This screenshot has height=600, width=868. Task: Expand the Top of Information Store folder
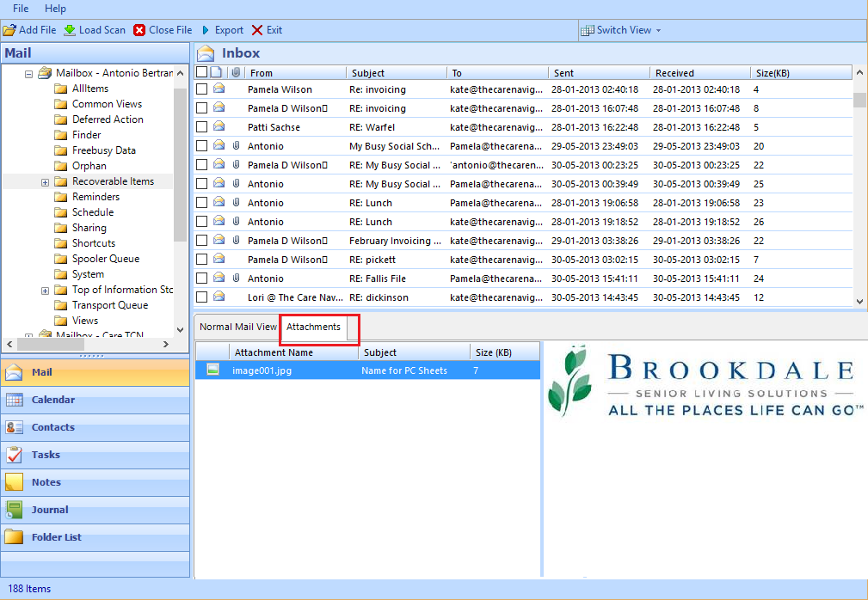46,291
